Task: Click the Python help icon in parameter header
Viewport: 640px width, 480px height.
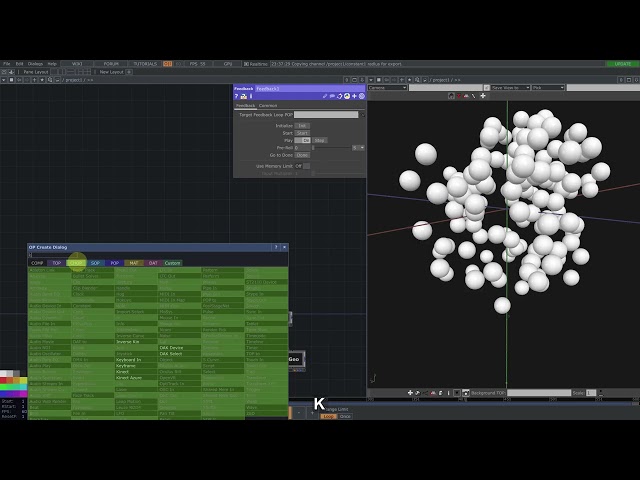Action: click(x=244, y=96)
